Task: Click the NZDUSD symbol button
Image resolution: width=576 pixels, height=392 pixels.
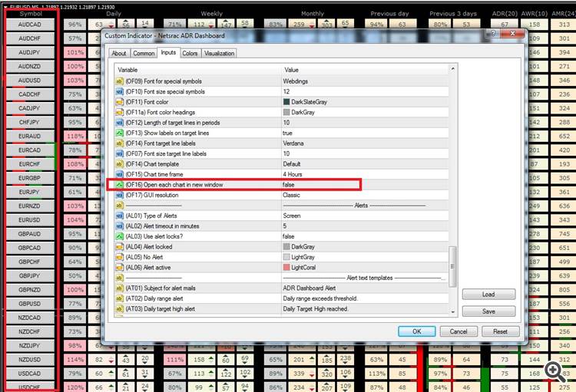Action: (x=30, y=359)
